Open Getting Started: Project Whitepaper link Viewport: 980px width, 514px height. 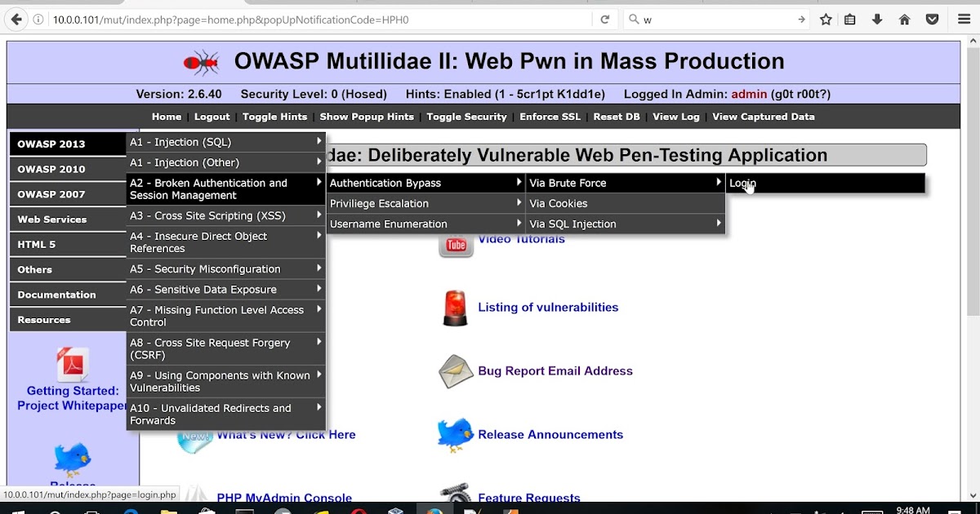click(x=72, y=398)
